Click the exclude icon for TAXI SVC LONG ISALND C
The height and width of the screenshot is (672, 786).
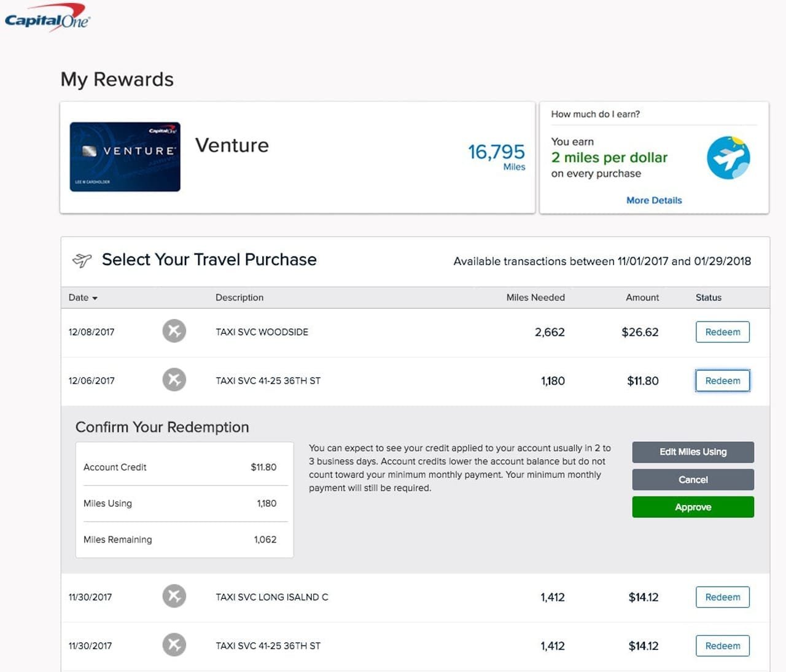pyautogui.click(x=174, y=596)
